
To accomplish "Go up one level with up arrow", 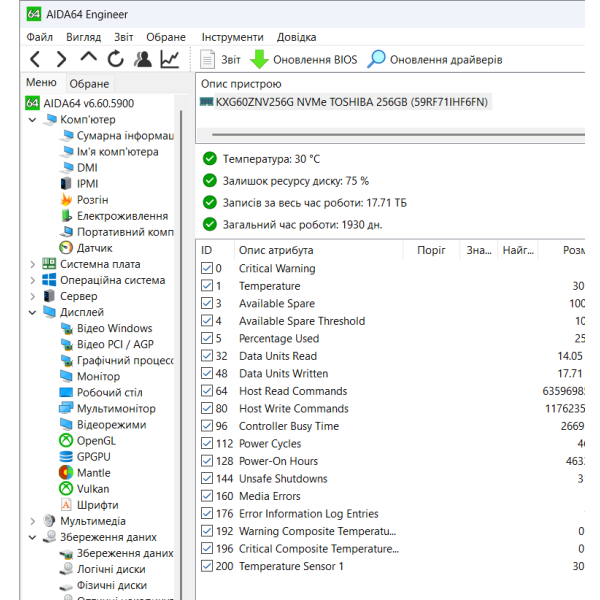I will [89, 57].
